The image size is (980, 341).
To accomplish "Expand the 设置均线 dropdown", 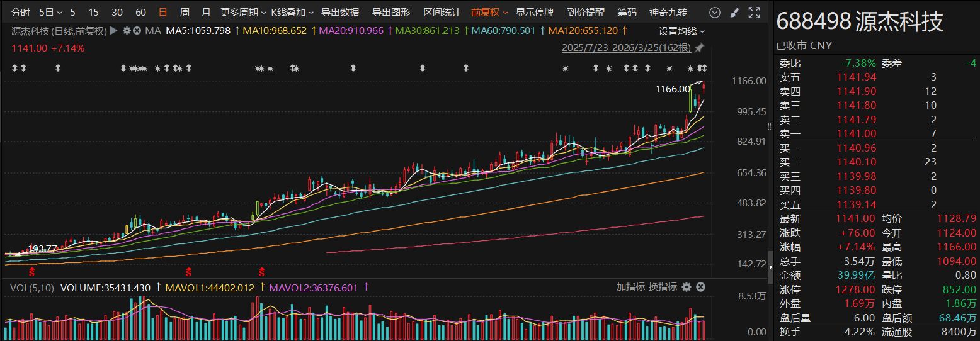I will pyautogui.click(x=681, y=31).
